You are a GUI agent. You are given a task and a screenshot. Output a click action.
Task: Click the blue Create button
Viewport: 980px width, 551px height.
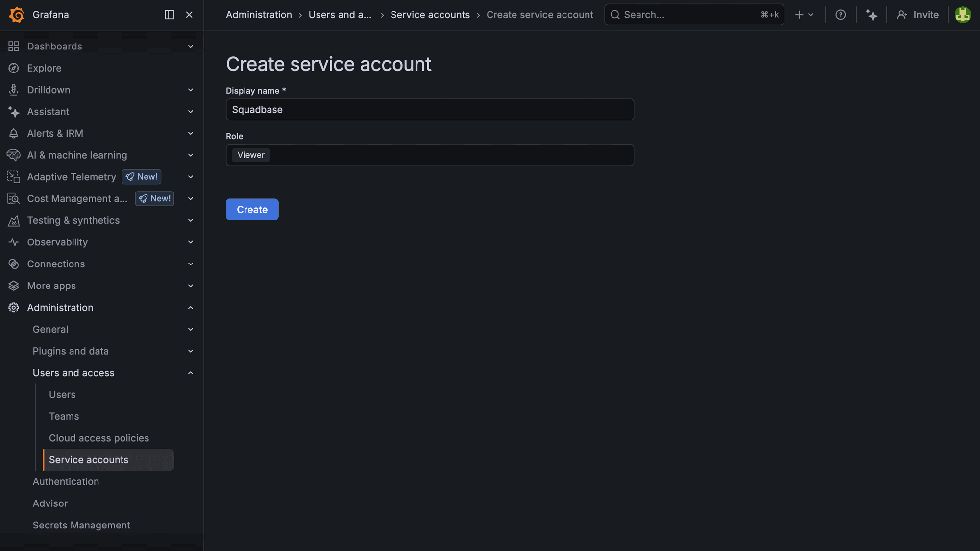click(x=252, y=210)
